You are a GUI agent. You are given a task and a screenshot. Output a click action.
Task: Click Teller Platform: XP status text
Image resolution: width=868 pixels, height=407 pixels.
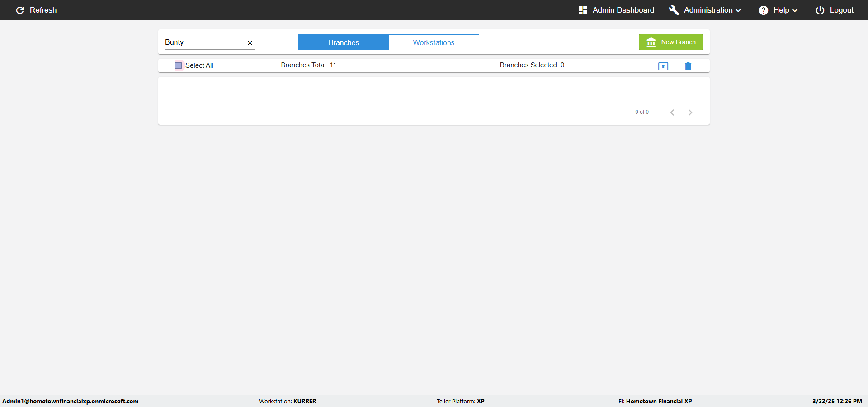[461, 401]
